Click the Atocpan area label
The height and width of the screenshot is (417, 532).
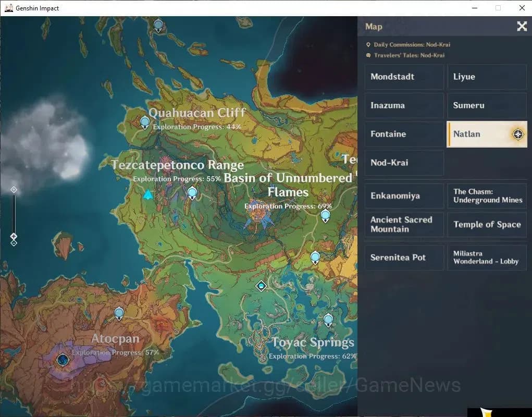point(115,339)
